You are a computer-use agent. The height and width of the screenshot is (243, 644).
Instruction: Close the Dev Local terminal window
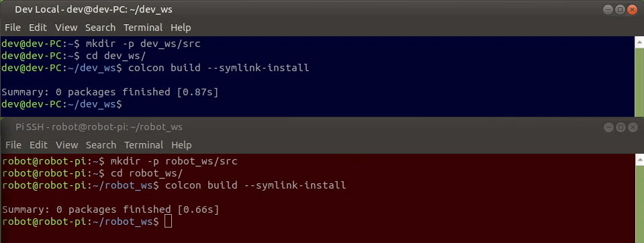click(x=632, y=10)
